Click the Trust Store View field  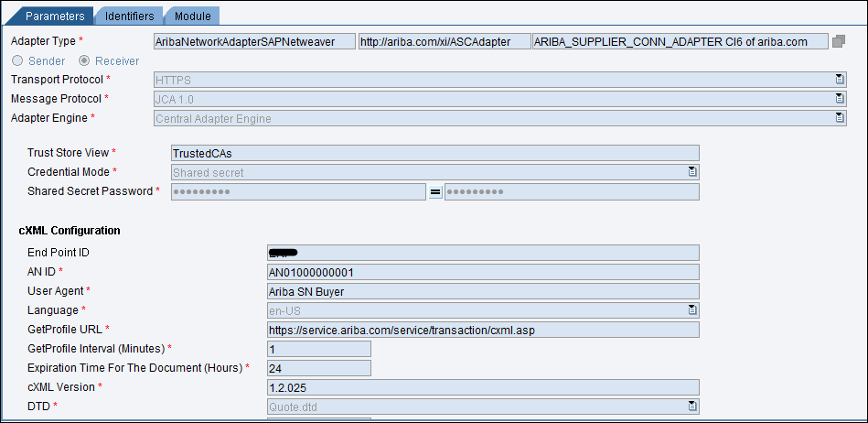(x=435, y=153)
